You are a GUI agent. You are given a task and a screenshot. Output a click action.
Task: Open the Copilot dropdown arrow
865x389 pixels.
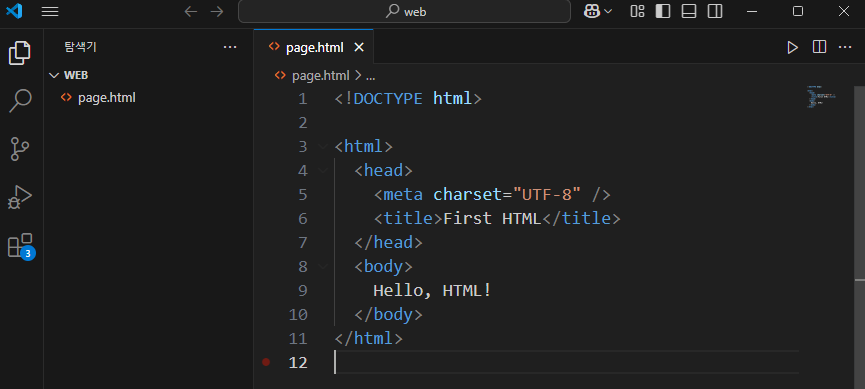[608, 12]
